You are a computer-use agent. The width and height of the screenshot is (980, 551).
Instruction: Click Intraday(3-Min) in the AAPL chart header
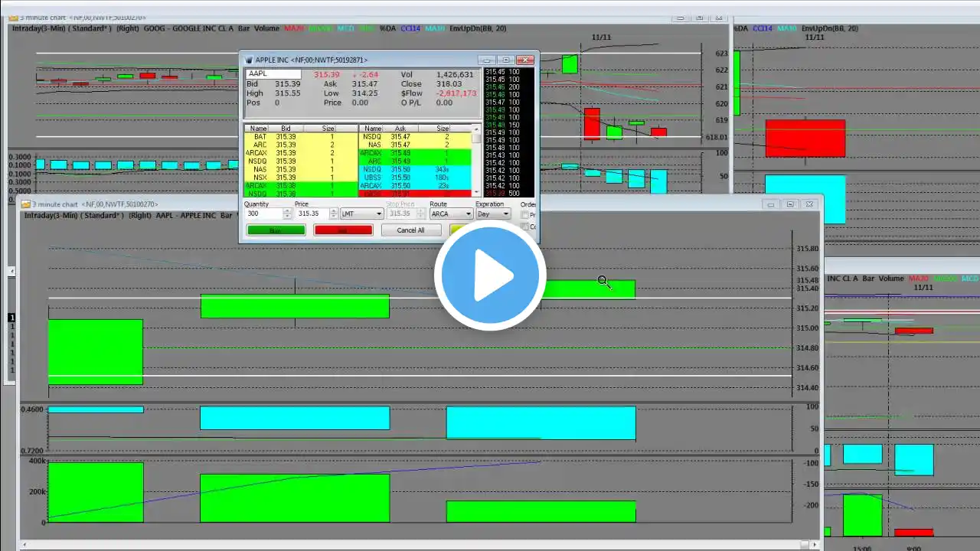50,216
